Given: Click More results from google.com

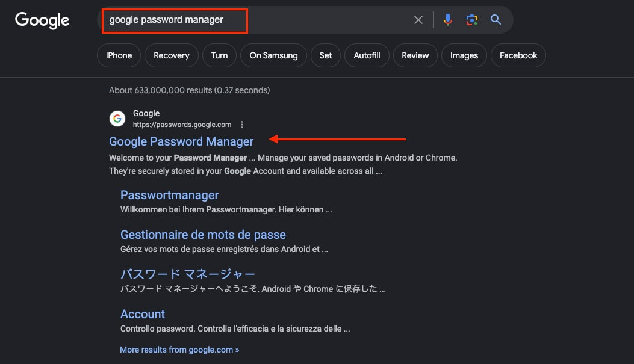Looking at the screenshot, I should pyautogui.click(x=179, y=350).
